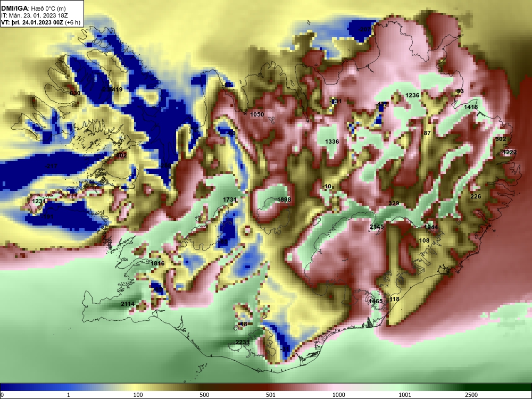The height and width of the screenshot is (399, 532).
Task: Click the map value 830 in the Westfjords
Action: [x=75, y=93]
